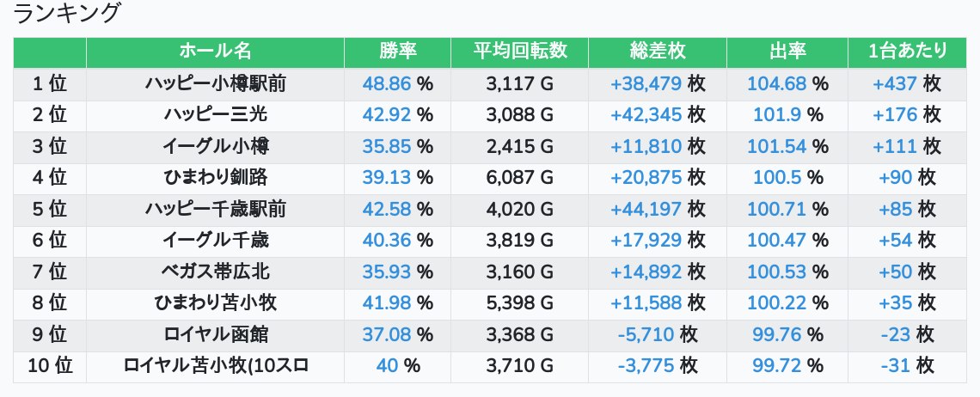This screenshot has width=980, height=397.
Task: Click ベガス帯広北 hall name
Action: pyautogui.click(x=215, y=272)
